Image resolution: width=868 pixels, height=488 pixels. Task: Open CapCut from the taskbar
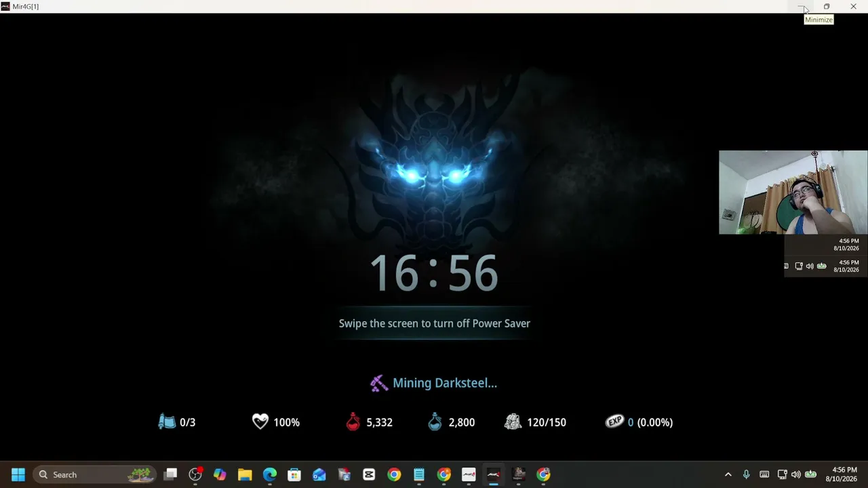click(x=369, y=474)
